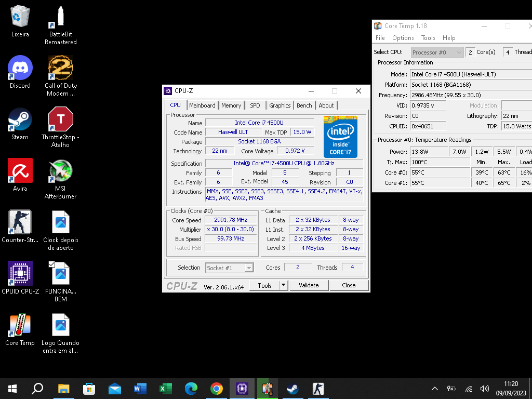Select the Steam desktop shortcut

[x=20, y=124]
